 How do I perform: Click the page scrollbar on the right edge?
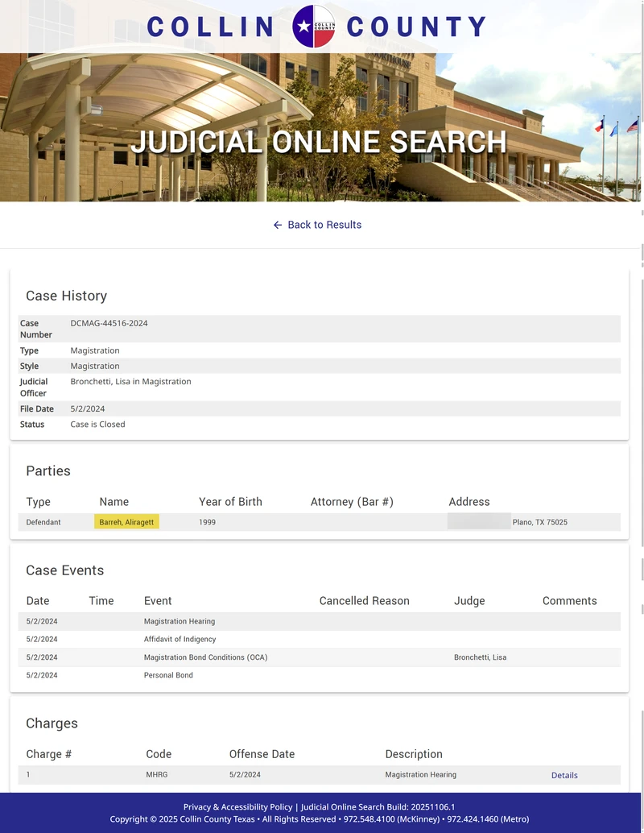pyautogui.click(x=640, y=403)
